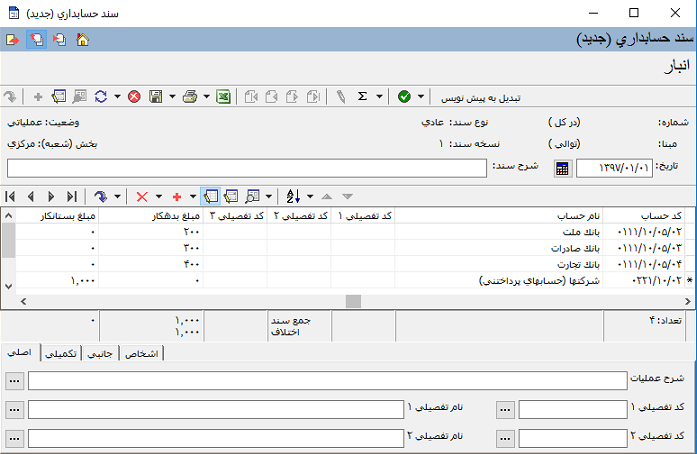Go to the first row with the navigation arrow
This screenshot has width=697, height=454.
(x=11, y=196)
